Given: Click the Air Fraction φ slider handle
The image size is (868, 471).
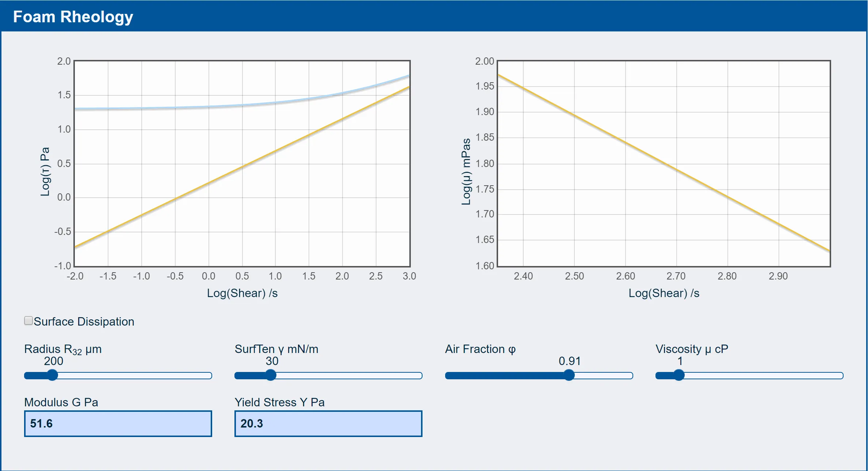Looking at the screenshot, I should (x=569, y=375).
